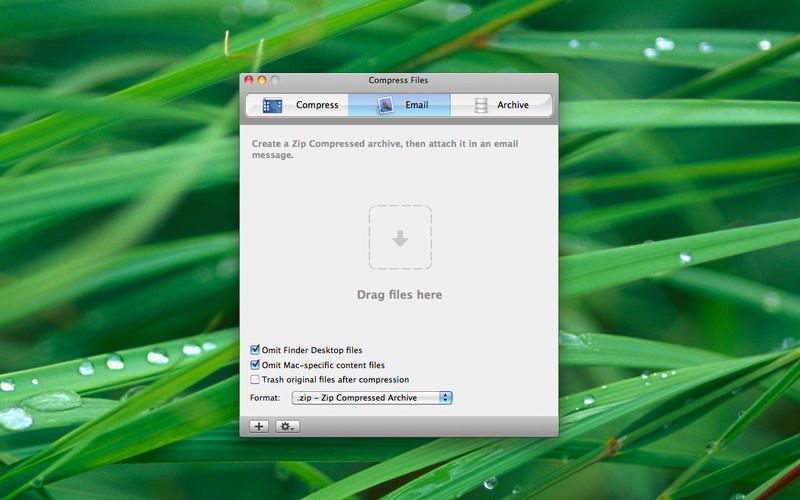The height and width of the screenshot is (500, 800).
Task: Click the 'Drag files here' text
Action: click(x=399, y=295)
